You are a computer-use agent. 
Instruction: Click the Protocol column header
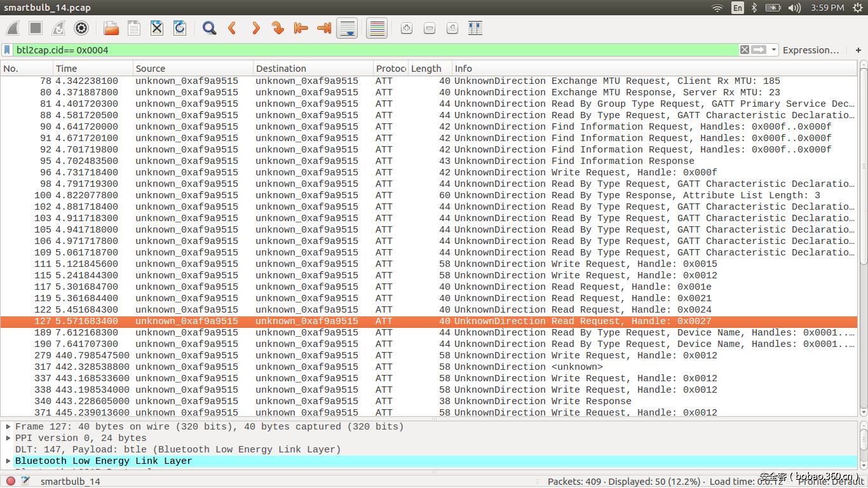pos(390,69)
